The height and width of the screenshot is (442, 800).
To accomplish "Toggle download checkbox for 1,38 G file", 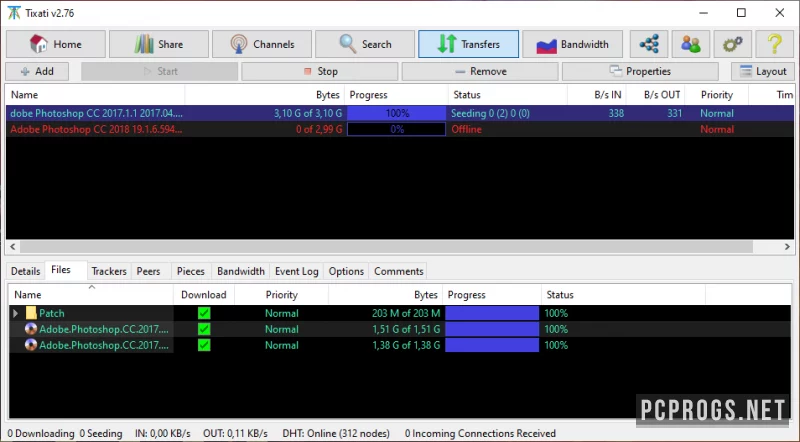I will point(204,345).
